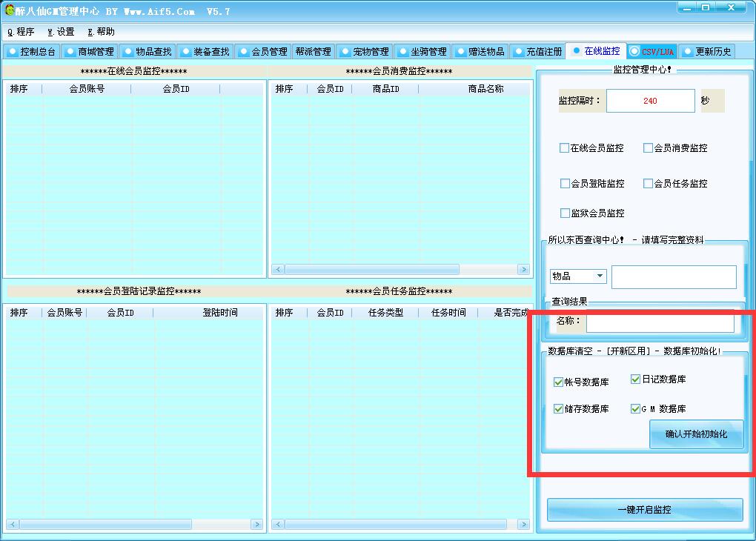Screen dimensions: 756x541
Task: Uncheck the 帐号数据库 checkbox
Action: tap(559, 382)
